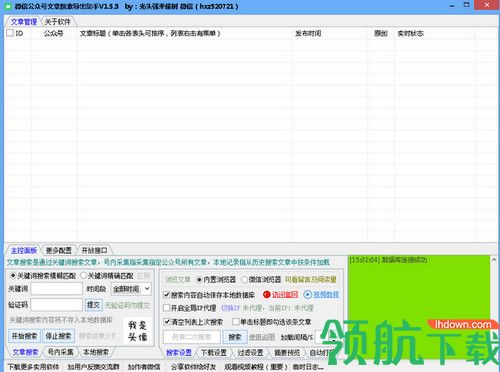Maximize the window
The width and height of the screenshot is (500, 372).
pyautogui.click(x=467, y=5)
